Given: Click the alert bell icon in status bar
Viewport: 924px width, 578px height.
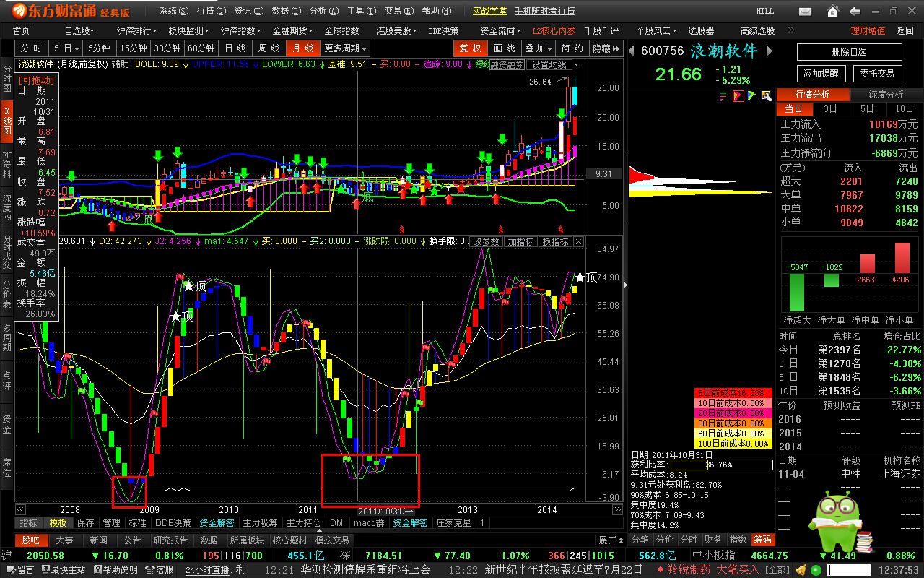Looking at the screenshot, I should [x=800, y=570].
